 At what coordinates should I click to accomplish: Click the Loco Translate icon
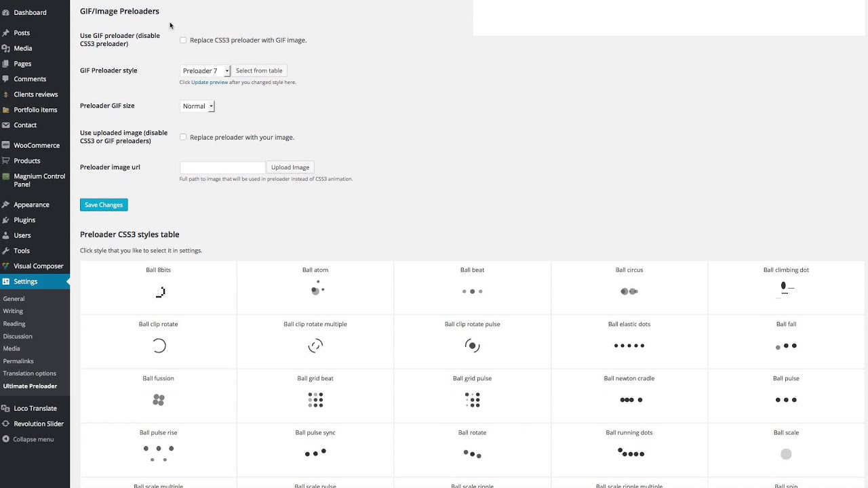5,408
